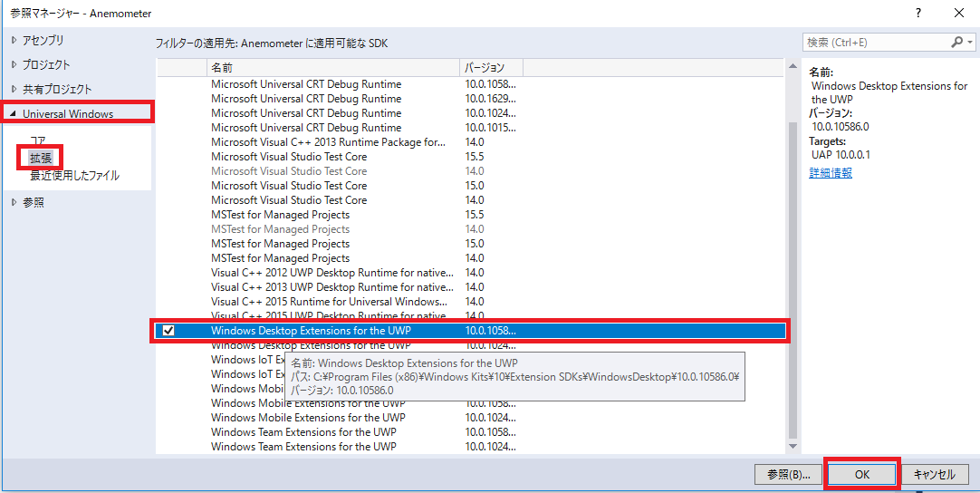Click the Universal Windows category label
This screenshot has width=980, height=493.
[68, 114]
